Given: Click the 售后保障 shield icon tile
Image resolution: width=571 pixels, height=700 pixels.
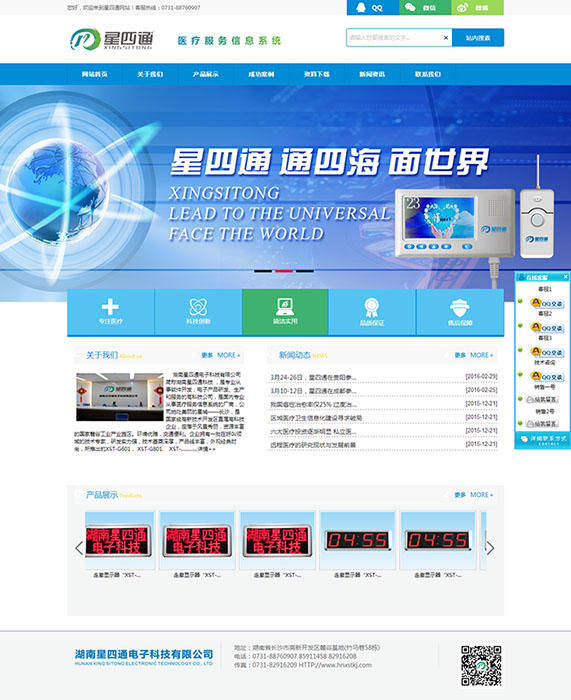Looking at the screenshot, I should 460,312.
